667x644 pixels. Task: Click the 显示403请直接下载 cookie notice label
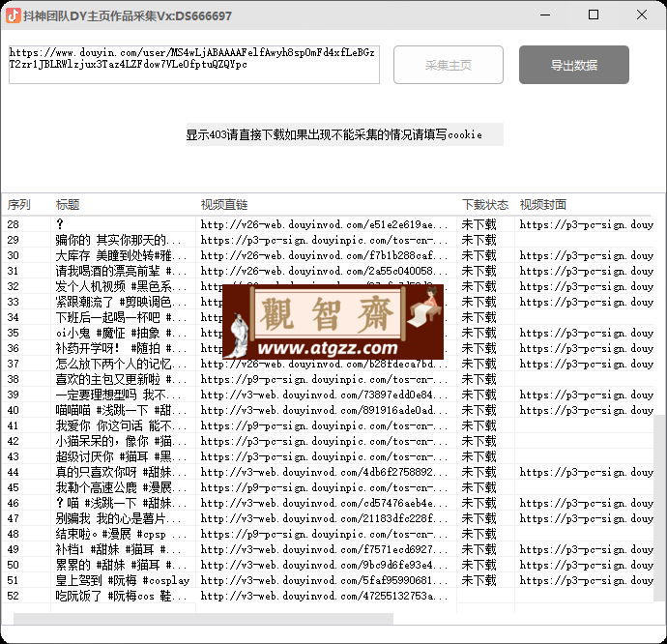click(345, 134)
